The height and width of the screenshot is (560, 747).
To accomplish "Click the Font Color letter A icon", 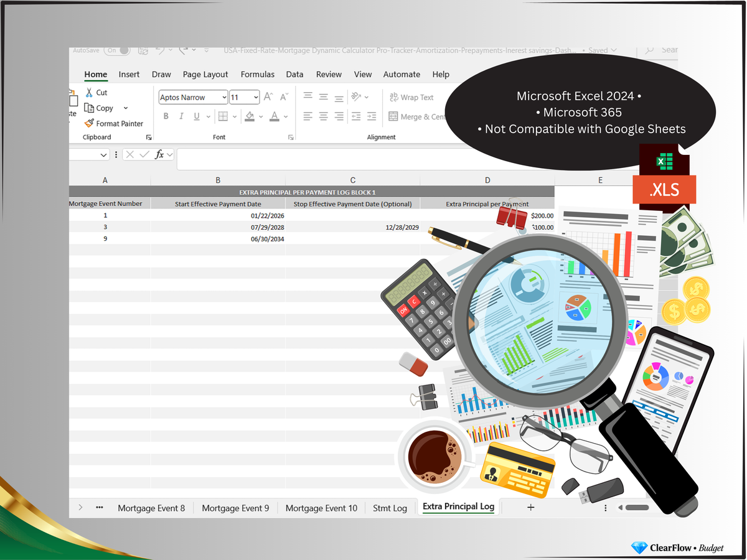I will [x=275, y=116].
